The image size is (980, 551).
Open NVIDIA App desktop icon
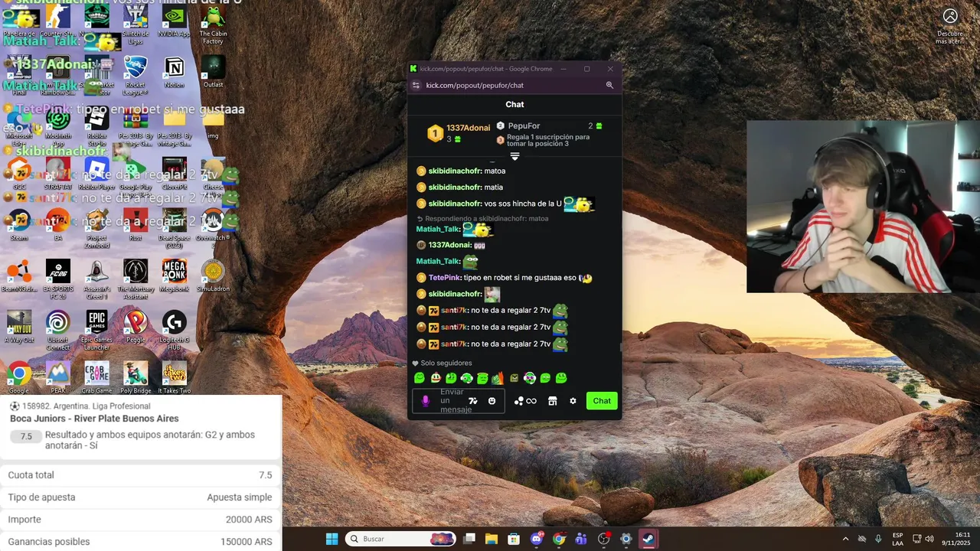tap(175, 21)
